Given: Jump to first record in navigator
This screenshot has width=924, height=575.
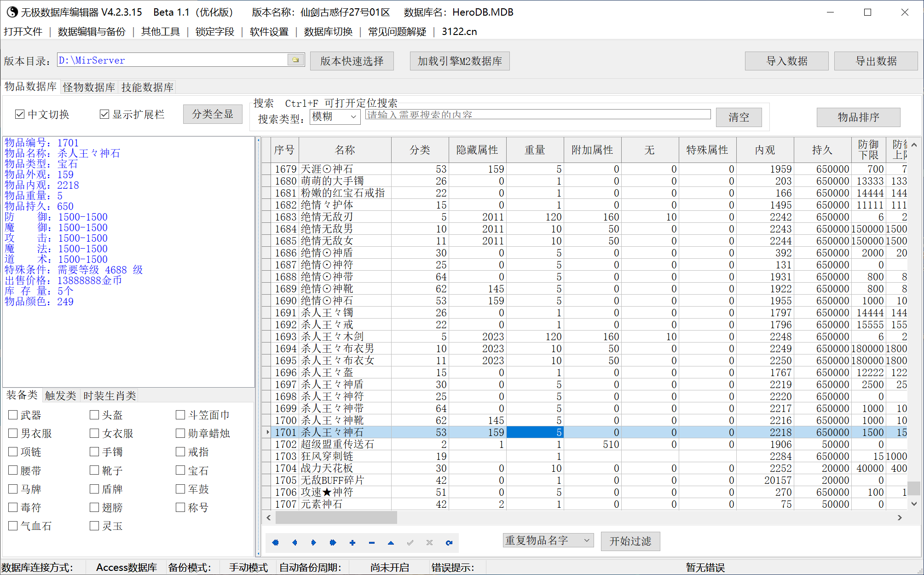Looking at the screenshot, I should click(275, 543).
